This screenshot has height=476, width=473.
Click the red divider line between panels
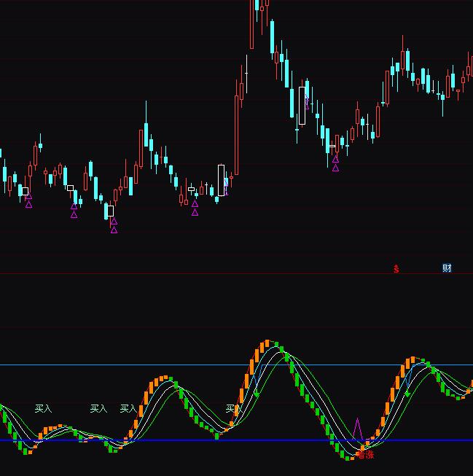click(182, 274)
